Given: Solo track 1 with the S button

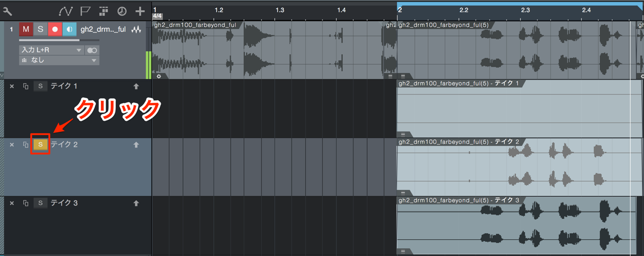Looking at the screenshot, I should click(40, 29).
